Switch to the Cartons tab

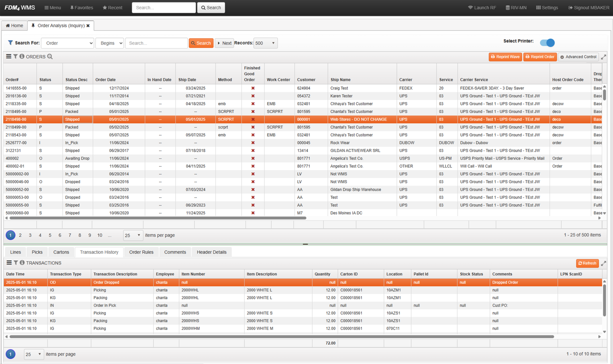61,252
